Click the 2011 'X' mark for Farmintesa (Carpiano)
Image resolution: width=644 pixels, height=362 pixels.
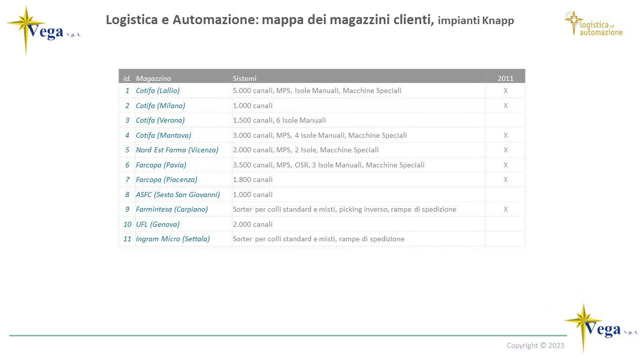click(506, 209)
